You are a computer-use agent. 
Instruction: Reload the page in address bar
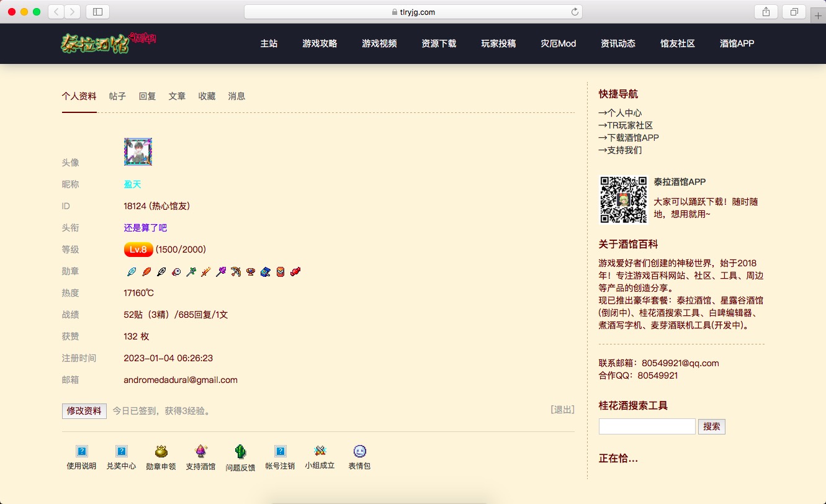(575, 12)
